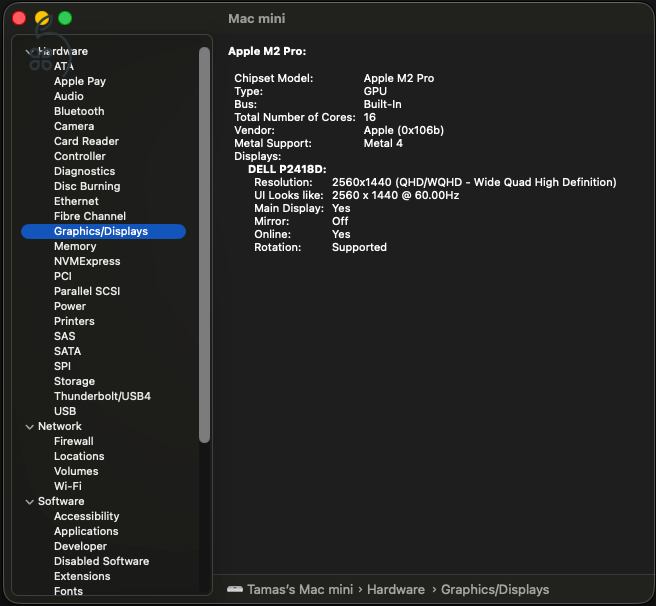Open the Developer entry

[x=80, y=547]
